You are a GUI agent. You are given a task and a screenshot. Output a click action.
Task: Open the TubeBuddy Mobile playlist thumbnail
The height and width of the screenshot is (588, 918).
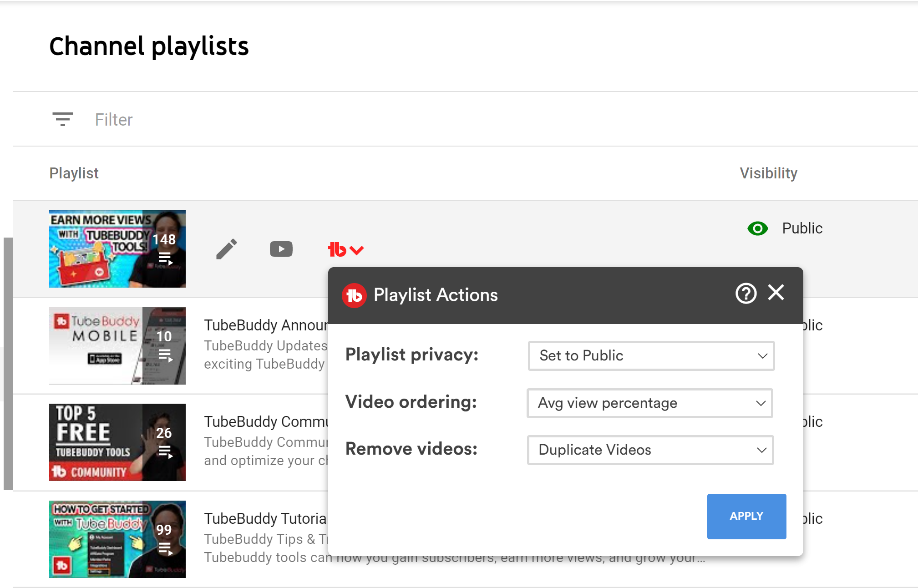pyautogui.click(x=117, y=346)
